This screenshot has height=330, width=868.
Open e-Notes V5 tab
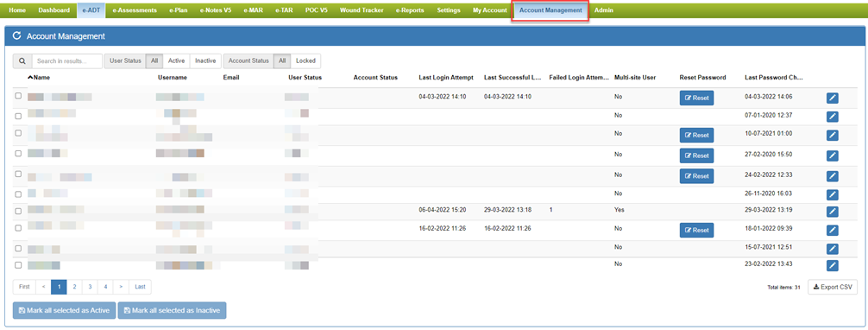click(x=216, y=10)
